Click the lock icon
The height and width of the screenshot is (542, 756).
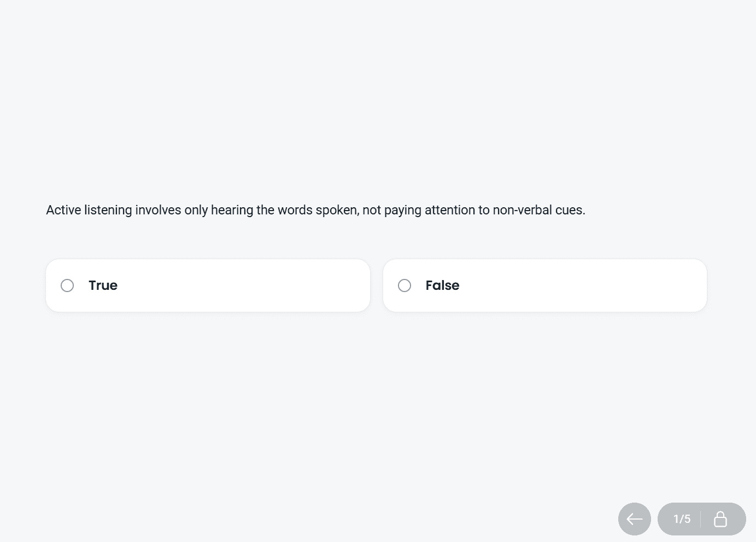click(720, 519)
